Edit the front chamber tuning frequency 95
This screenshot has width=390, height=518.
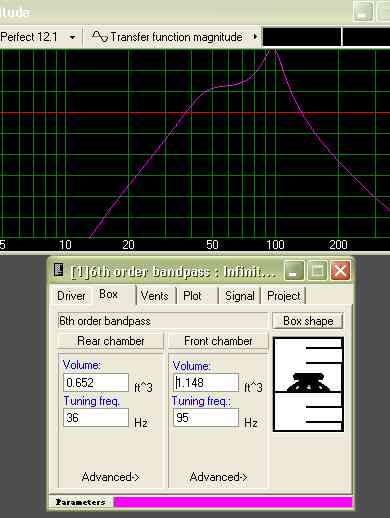click(206, 417)
